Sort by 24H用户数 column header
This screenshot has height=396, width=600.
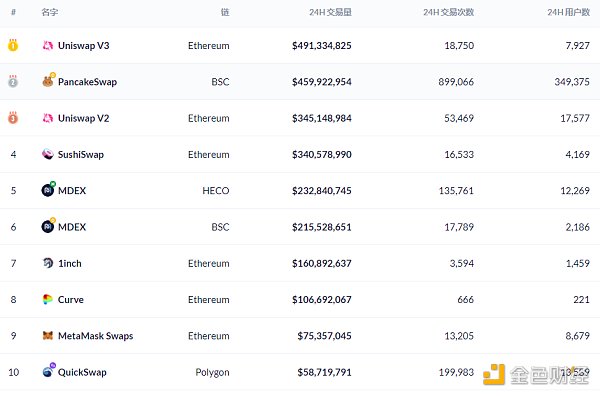[x=568, y=12]
